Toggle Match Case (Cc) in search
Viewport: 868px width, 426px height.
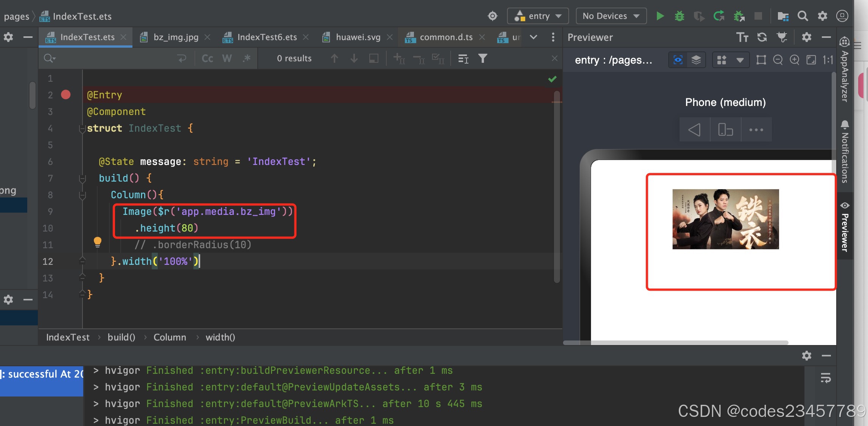[x=207, y=58]
